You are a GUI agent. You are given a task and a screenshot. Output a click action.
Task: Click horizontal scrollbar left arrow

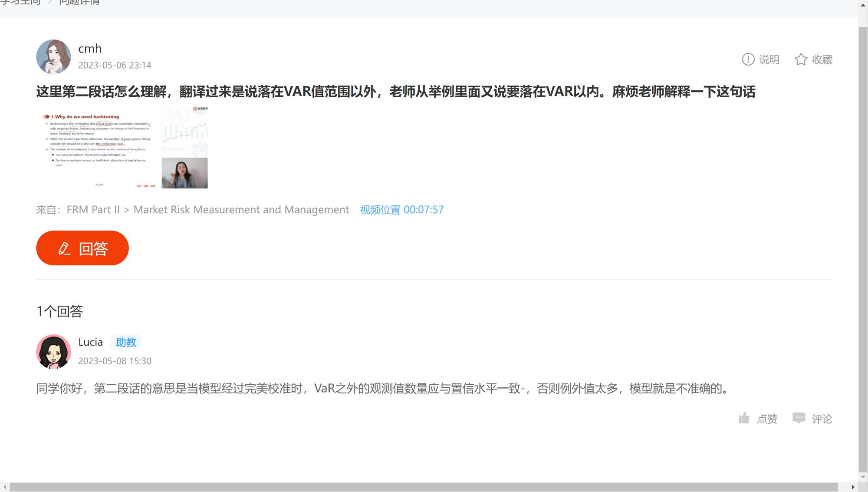(4, 487)
